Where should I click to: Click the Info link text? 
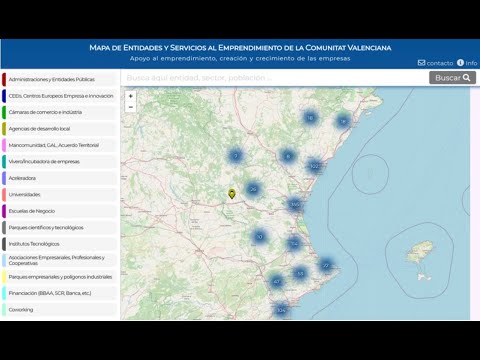471,63
